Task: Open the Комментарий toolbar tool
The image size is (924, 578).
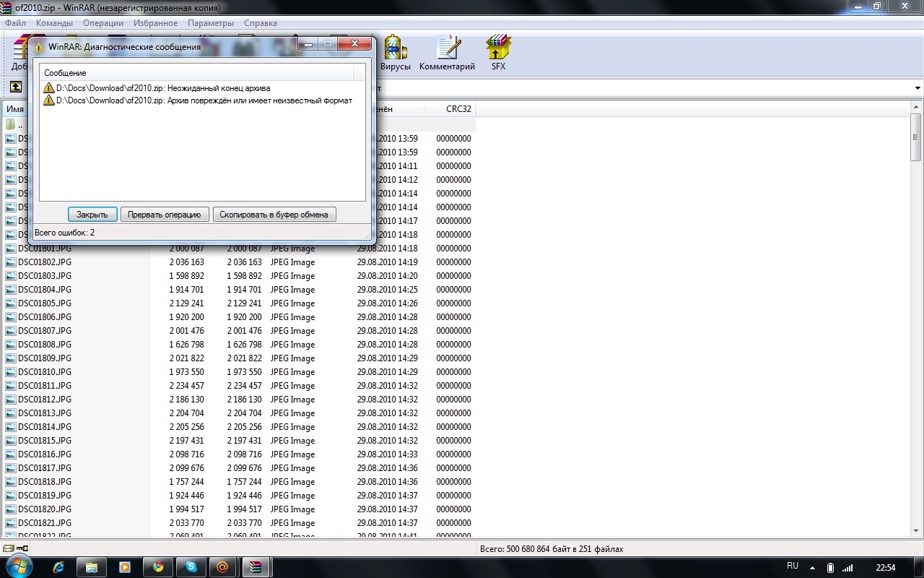Action: pyautogui.click(x=447, y=53)
